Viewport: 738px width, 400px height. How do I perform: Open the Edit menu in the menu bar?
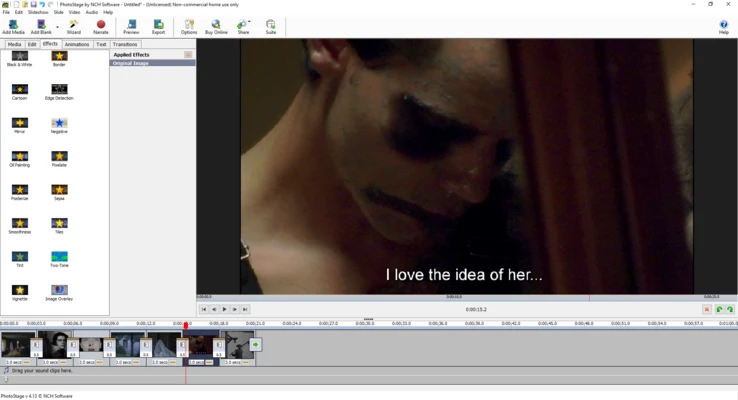tap(19, 12)
